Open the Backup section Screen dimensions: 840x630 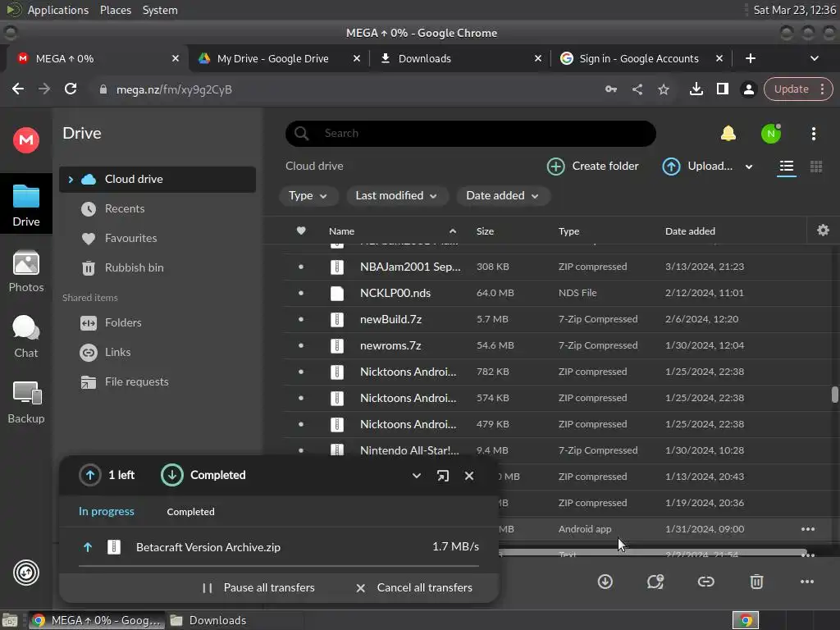(25, 402)
